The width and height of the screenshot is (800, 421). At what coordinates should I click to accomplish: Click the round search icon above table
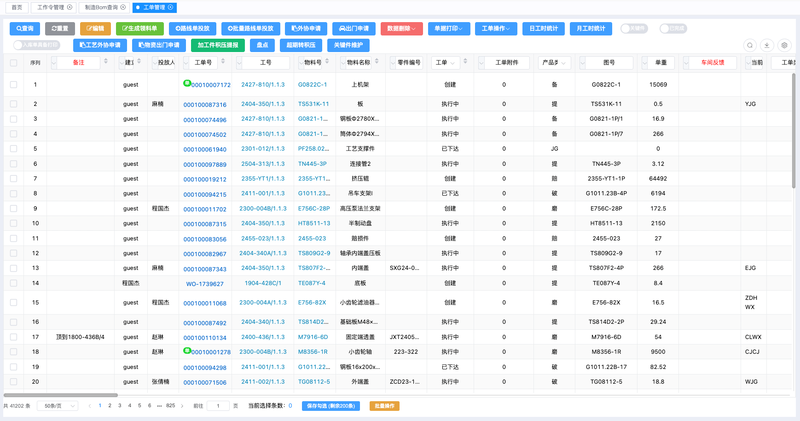(x=749, y=45)
